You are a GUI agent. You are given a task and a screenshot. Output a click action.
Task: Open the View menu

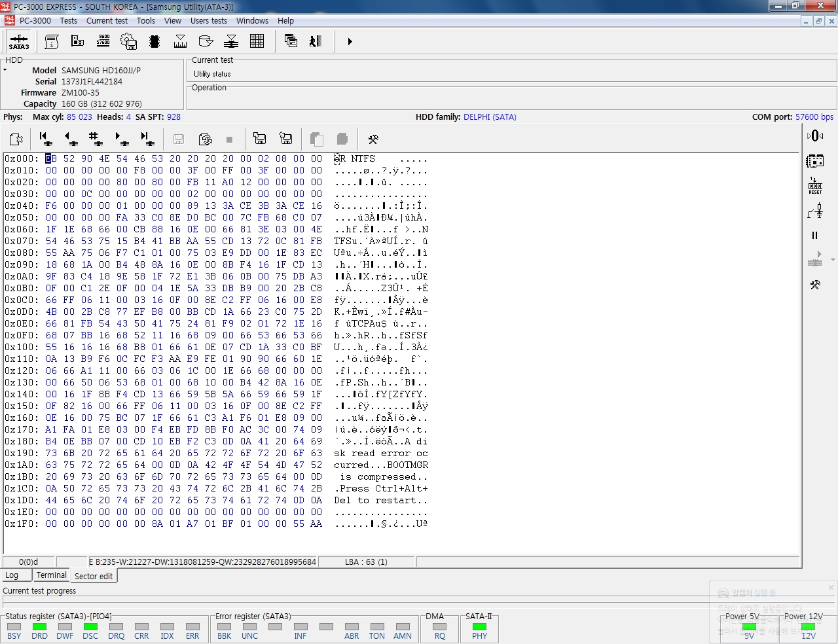(x=173, y=20)
